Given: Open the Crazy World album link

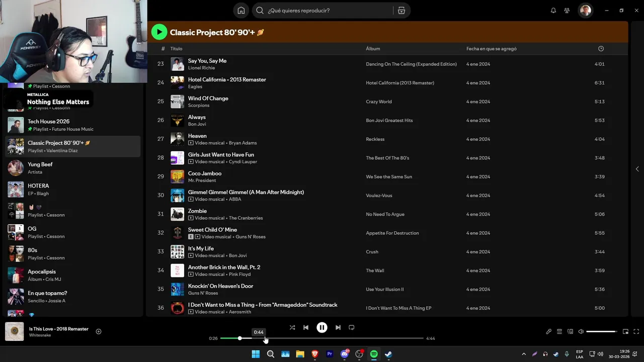Looking at the screenshot, I should [379, 102].
